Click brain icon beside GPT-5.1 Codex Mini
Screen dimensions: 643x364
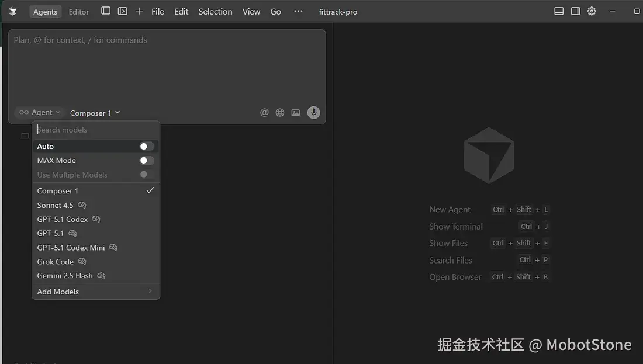click(x=113, y=247)
